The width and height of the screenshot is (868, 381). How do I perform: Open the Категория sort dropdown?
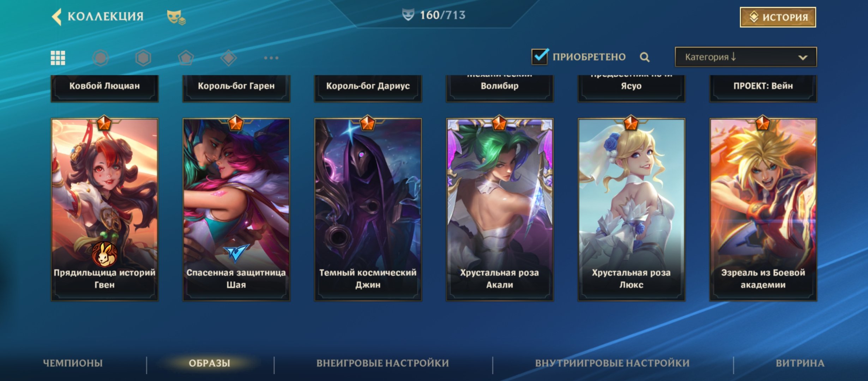click(746, 57)
